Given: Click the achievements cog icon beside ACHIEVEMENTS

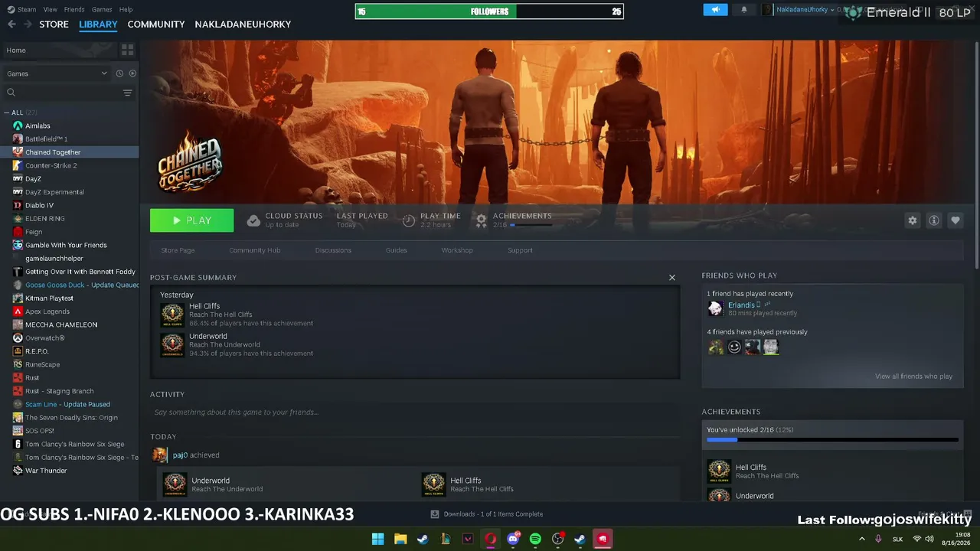Looking at the screenshot, I should pyautogui.click(x=481, y=220).
